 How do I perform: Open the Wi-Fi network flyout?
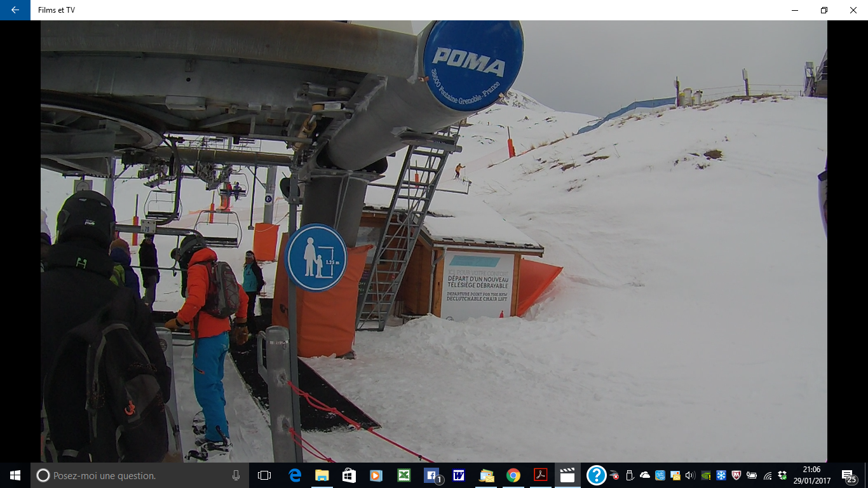pyautogui.click(x=768, y=475)
